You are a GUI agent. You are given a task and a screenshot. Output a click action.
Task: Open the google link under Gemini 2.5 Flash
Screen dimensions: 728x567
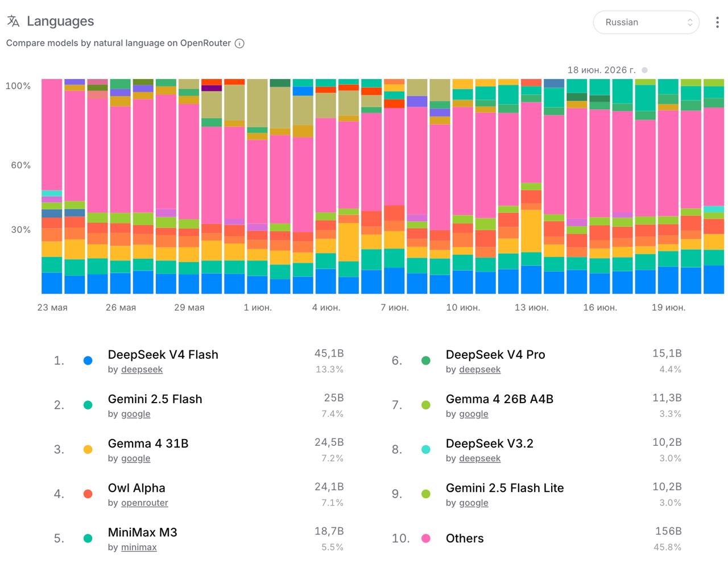[136, 414]
